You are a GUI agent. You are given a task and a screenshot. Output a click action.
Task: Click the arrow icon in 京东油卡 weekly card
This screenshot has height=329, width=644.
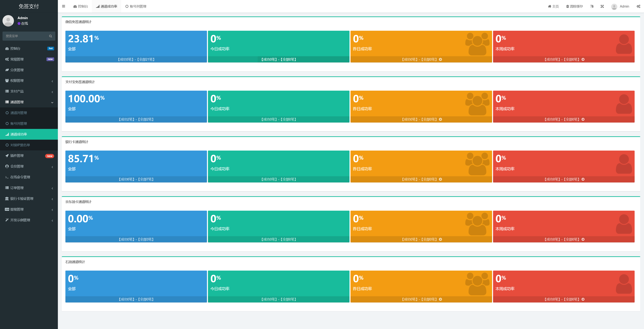pos(583,239)
